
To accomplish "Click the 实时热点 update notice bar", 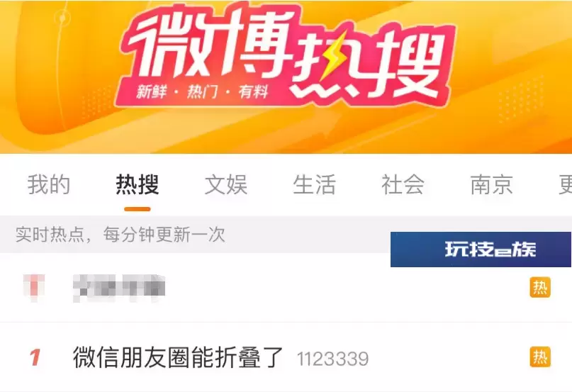I will (x=195, y=235).
